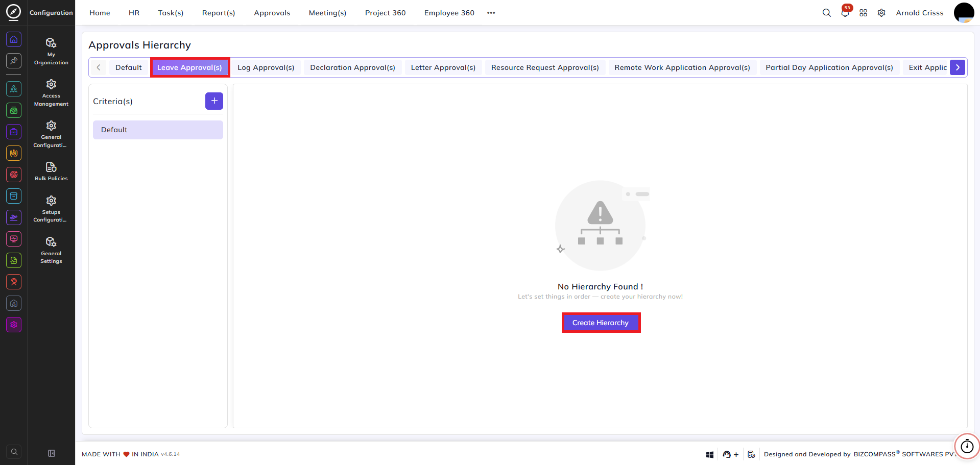The image size is (980, 465).
Task: Open Bulk Policies
Action: click(51, 171)
